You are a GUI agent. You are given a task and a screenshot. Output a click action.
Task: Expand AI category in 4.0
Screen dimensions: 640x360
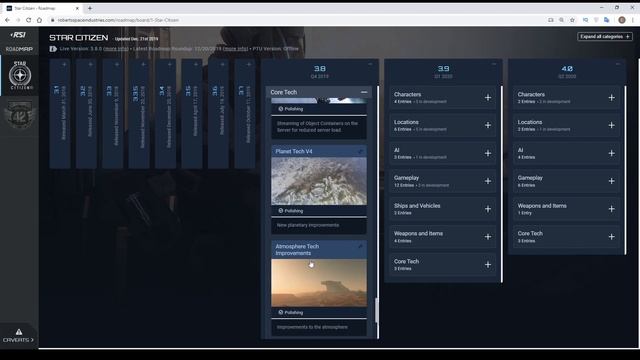click(x=611, y=153)
